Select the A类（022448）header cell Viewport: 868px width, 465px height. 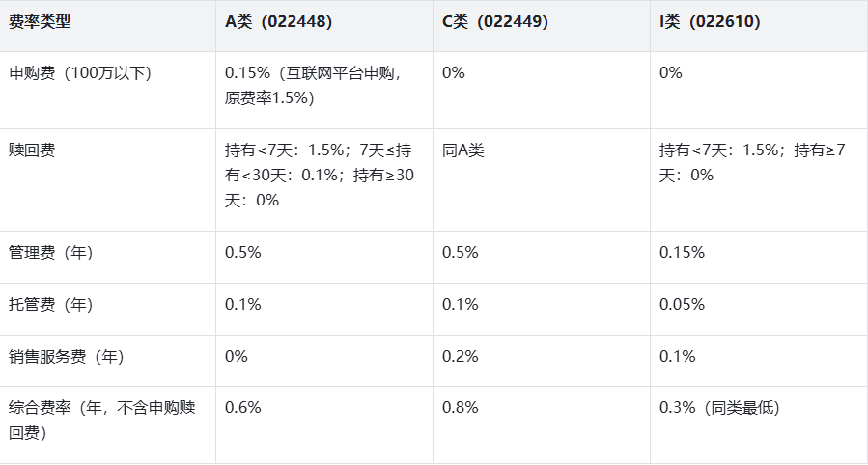[x=278, y=22]
